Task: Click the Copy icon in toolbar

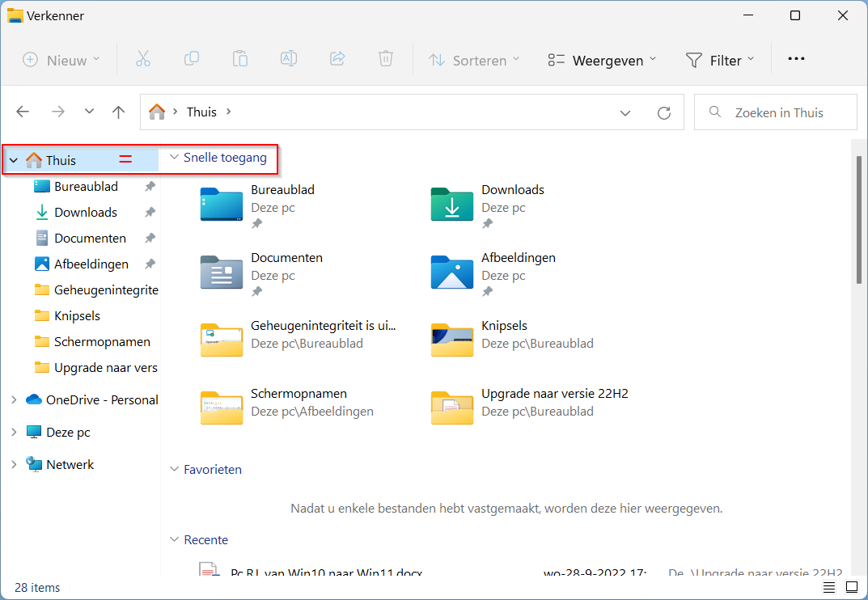Action: tap(192, 59)
